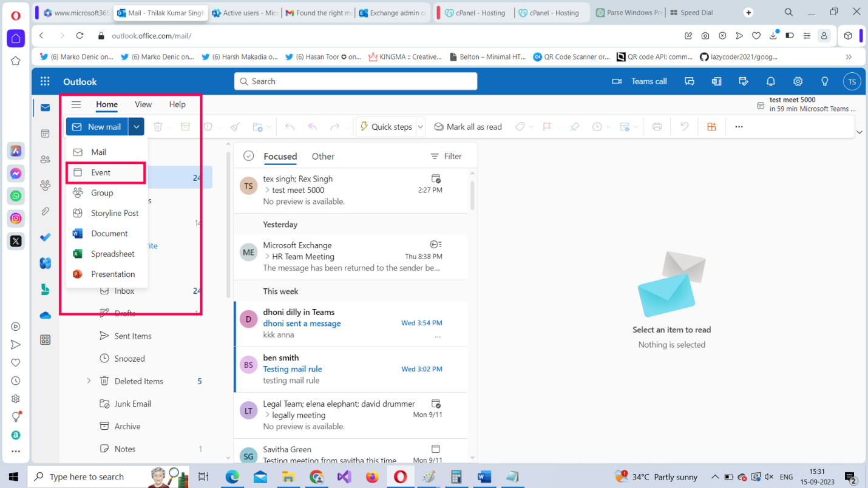Switch to the Other inbox tab

click(x=323, y=156)
